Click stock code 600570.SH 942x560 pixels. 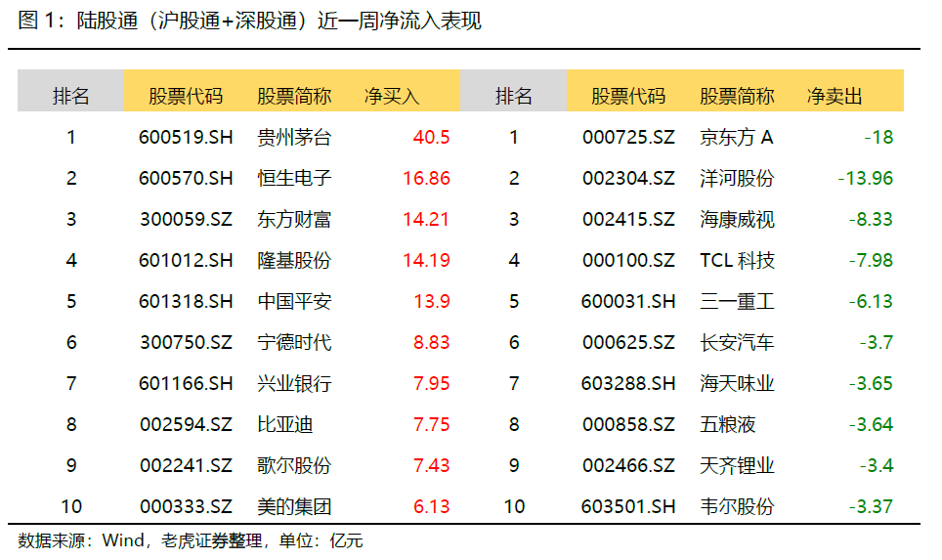click(186, 179)
